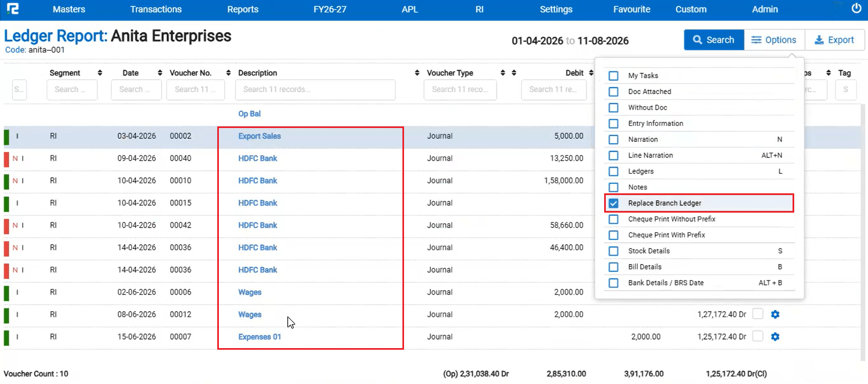This screenshot has width=868, height=384.
Task: Click red status marker of voucher 00040
Action: [6, 159]
